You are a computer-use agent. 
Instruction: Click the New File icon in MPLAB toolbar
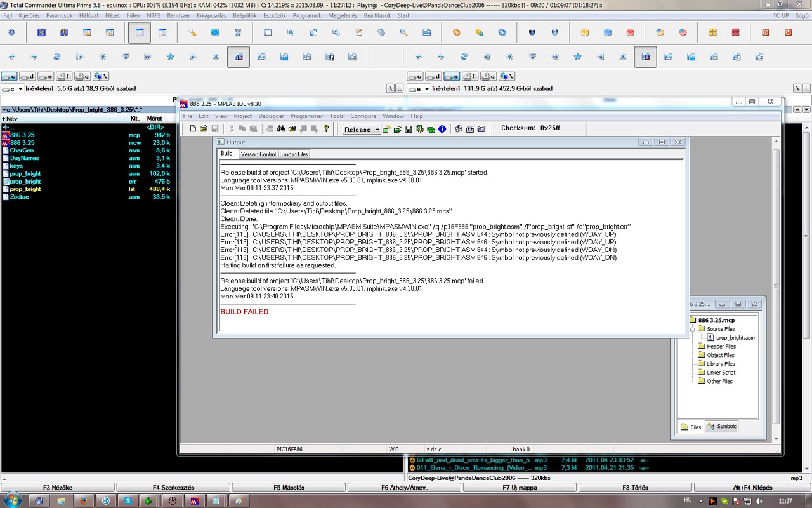(x=193, y=129)
